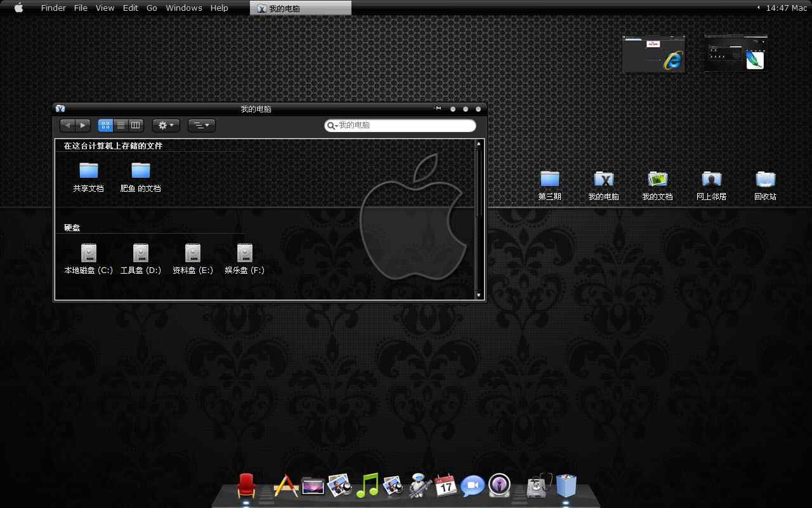Open the File menu

[x=81, y=8]
